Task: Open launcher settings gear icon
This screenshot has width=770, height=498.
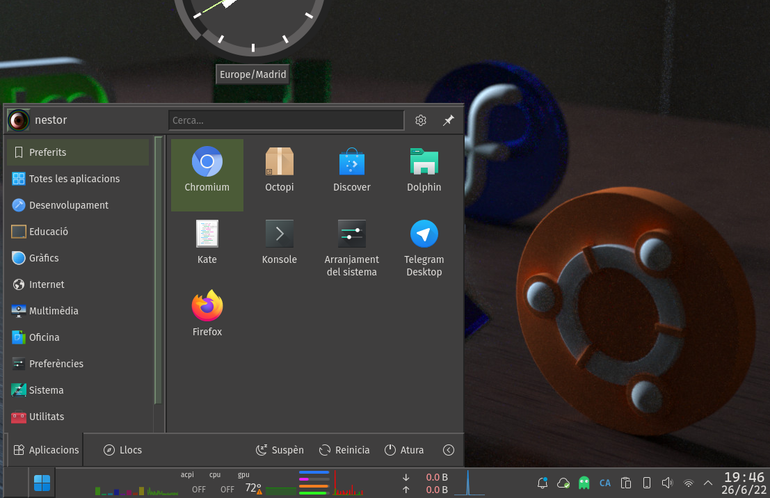Action: (x=421, y=120)
